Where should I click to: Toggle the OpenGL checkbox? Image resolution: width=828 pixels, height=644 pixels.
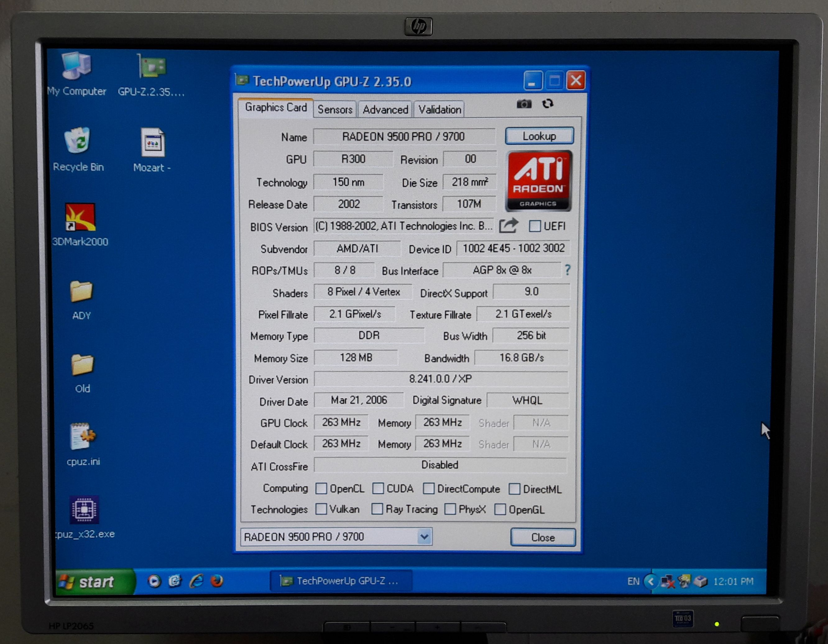(x=500, y=509)
